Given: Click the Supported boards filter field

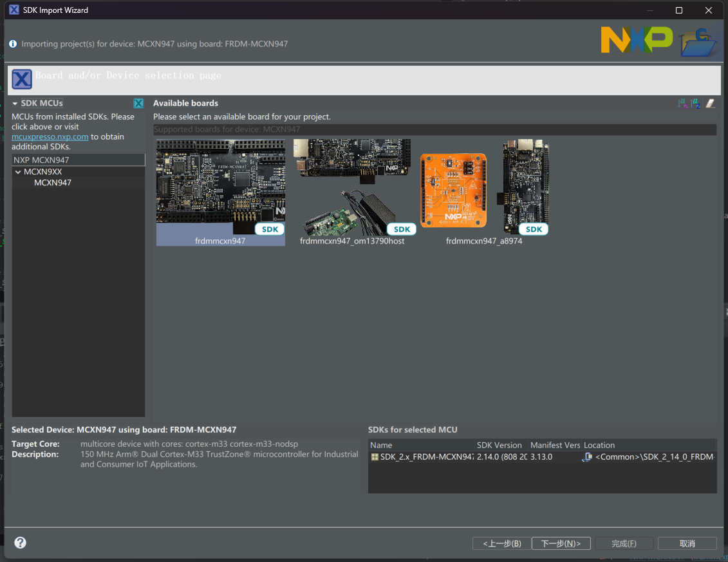Looking at the screenshot, I should point(434,129).
